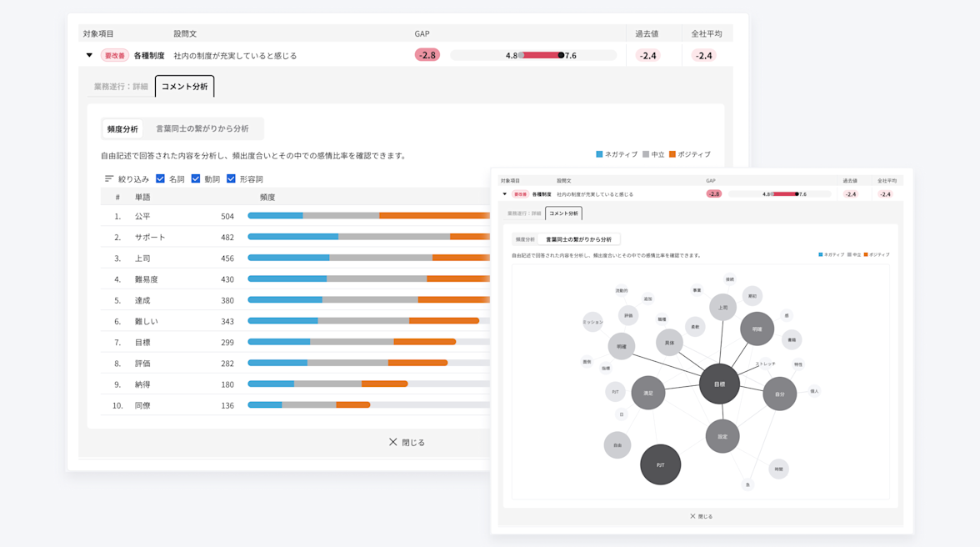The width and height of the screenshot is (980, 547).
Task: Select the 設定 node in the network graph
Action: click(x=722, y=435)
